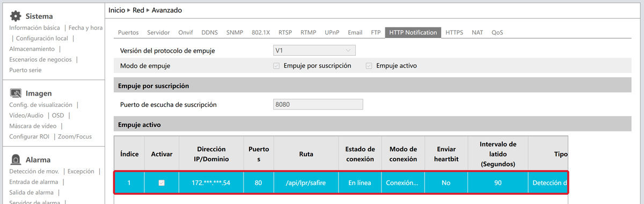This screenshot has width=644, height=204.
Task: Click the IP cell 172.***.***.54
Action: point(211,183)
